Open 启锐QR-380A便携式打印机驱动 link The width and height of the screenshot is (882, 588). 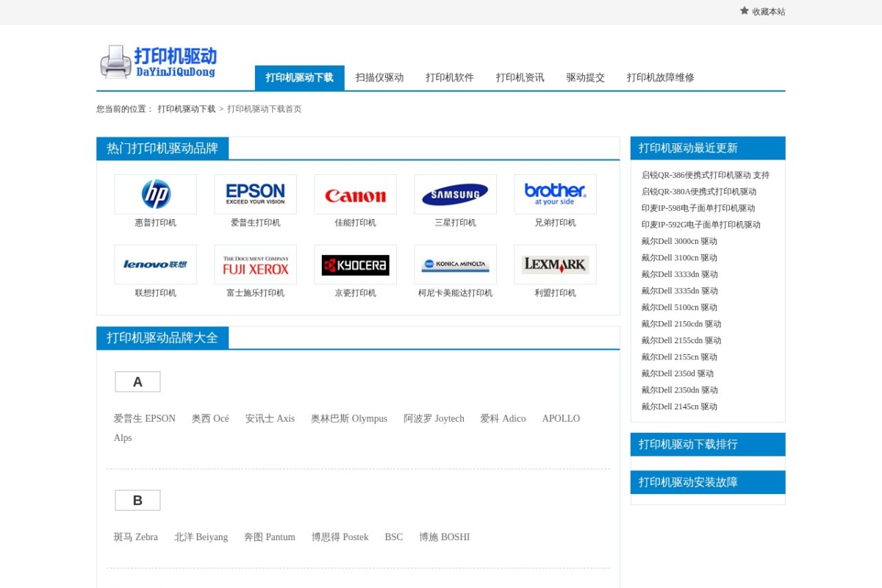[699, 192]
